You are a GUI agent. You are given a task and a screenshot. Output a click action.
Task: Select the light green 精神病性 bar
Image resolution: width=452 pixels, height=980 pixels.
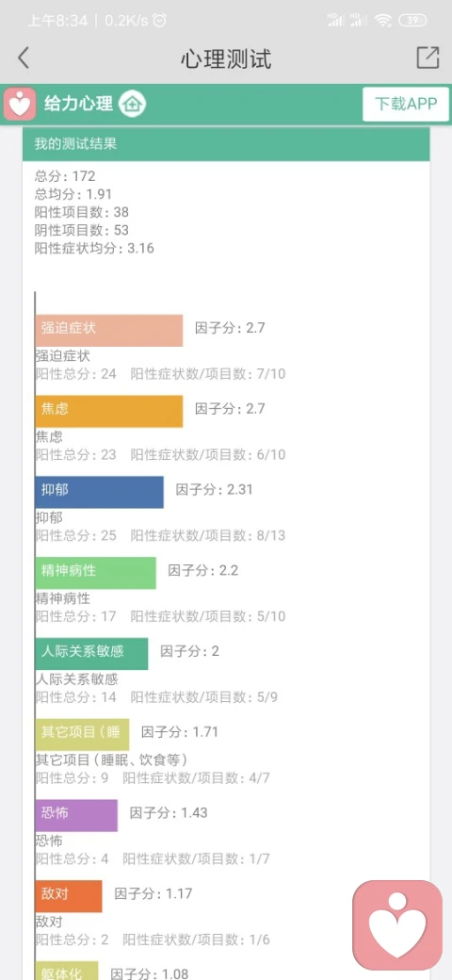click(x=95, y=573)
